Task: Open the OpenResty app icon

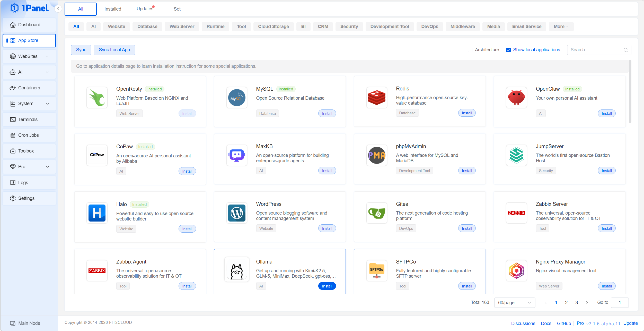Action: pos(97,98)
